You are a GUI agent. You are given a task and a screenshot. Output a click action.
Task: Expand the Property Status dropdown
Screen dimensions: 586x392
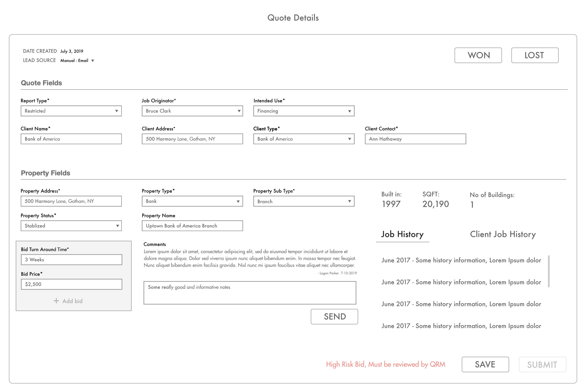(x=117, y=226)
